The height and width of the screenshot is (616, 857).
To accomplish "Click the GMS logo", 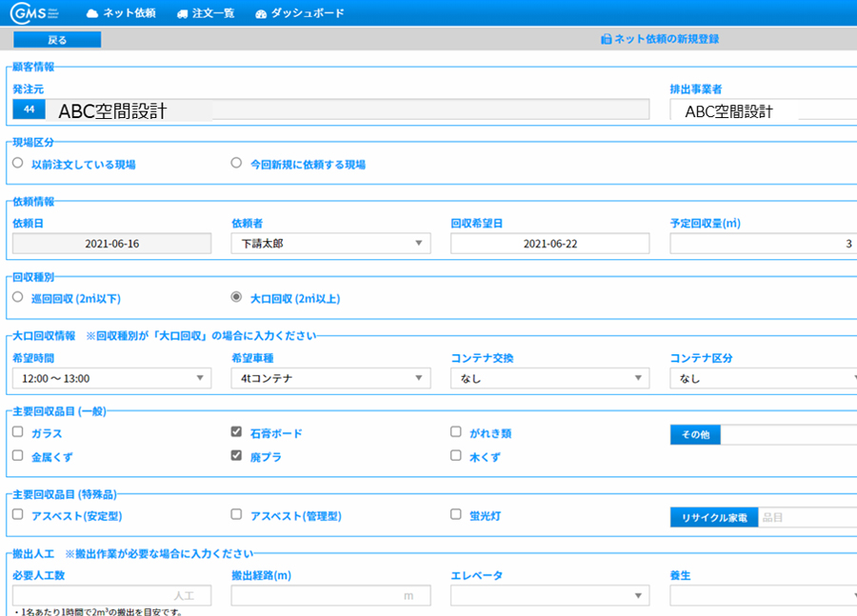I will click(34, 12).
